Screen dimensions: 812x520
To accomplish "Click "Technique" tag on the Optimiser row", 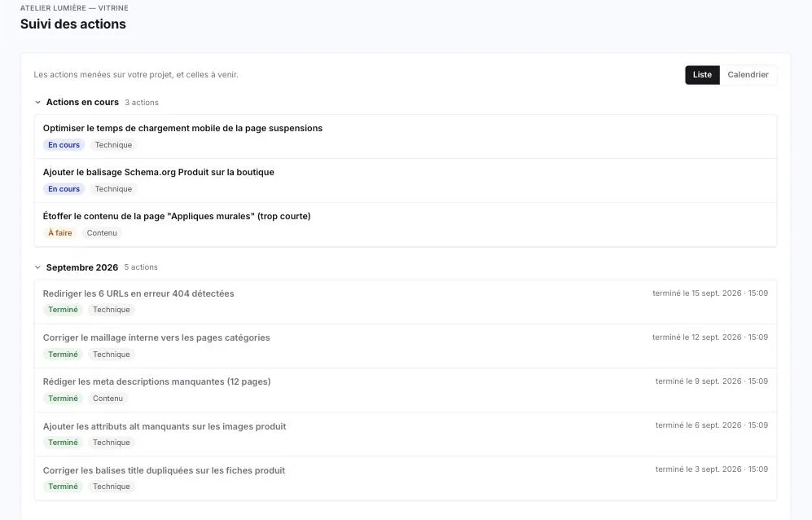I will pos(113,145).
